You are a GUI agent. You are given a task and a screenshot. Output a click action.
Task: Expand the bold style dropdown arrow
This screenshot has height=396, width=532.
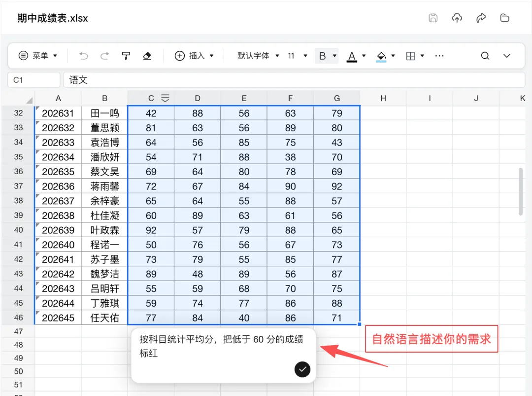tap(334, 56)
